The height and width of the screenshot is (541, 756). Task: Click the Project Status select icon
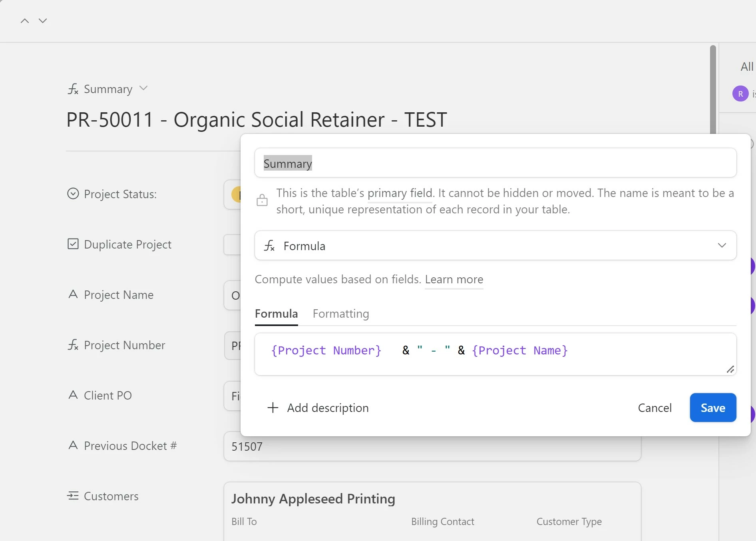(73, 194)
